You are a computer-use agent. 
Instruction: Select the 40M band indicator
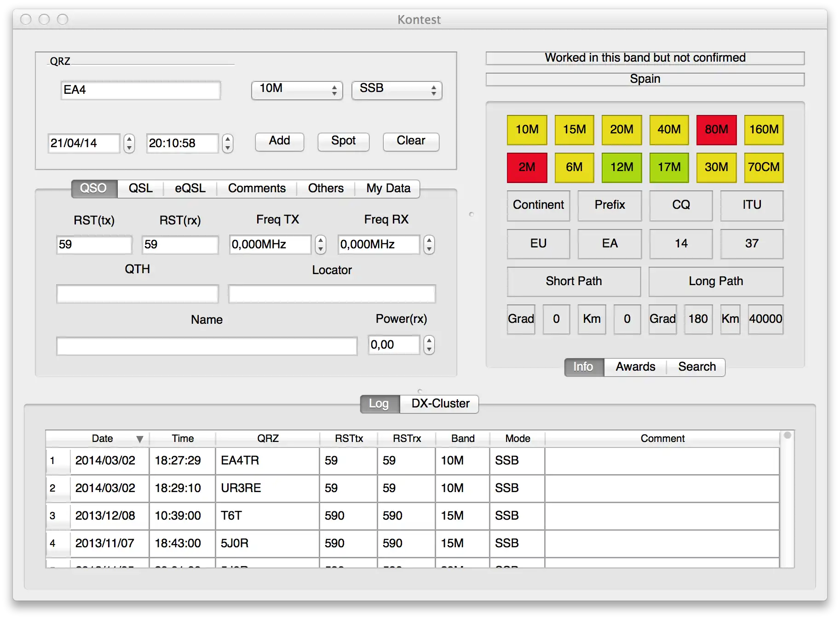pyautogui.click(x=669, y=130)
